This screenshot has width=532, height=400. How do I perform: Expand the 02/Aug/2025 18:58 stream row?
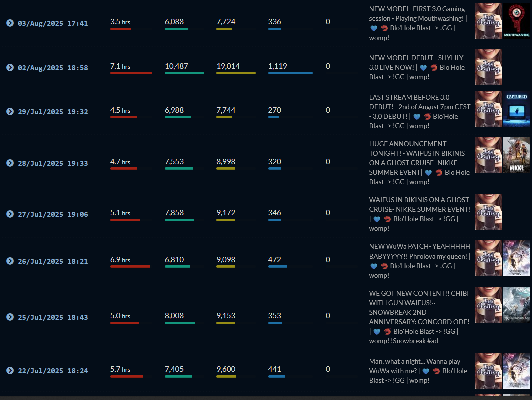[x=10, y=67]
